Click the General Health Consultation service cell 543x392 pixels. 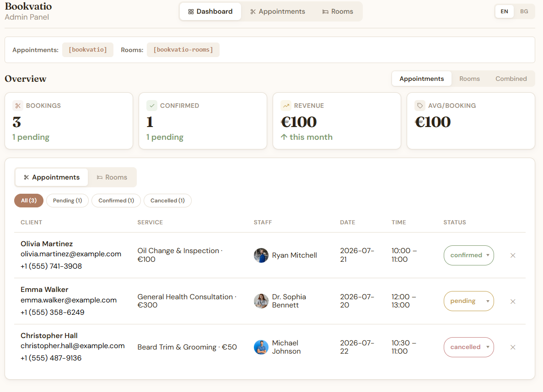click(x=187, y=301)
